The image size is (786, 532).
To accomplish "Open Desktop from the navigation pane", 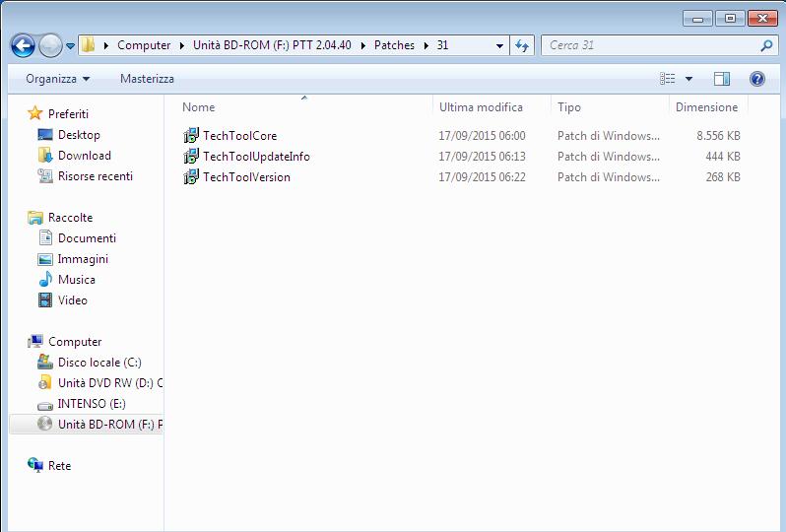I will 79,135.
